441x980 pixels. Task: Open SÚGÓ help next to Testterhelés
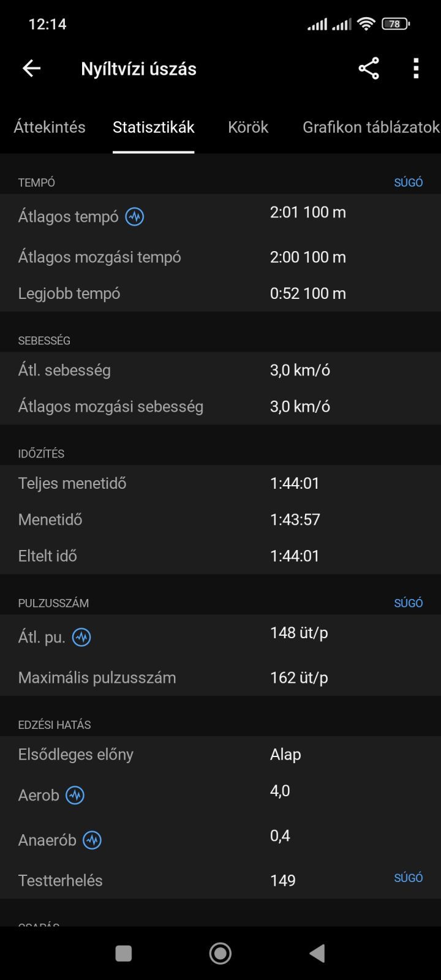click(x=409, y=878)
